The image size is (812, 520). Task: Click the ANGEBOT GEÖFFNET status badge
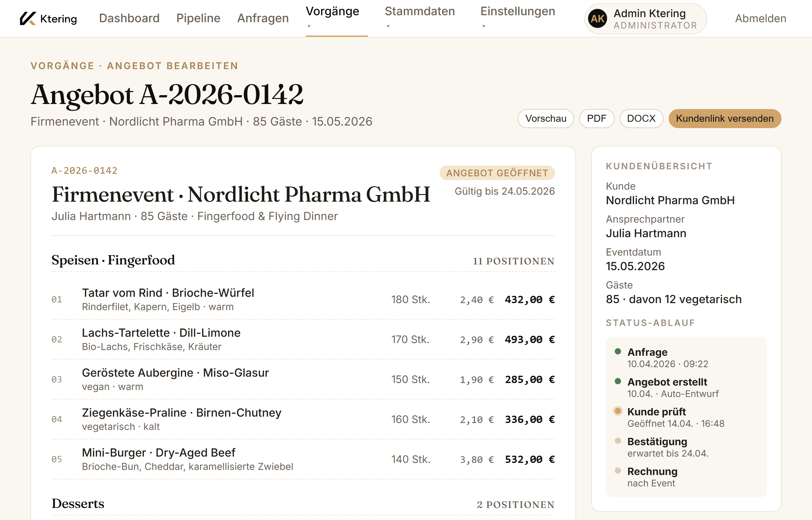pos(497,173)
